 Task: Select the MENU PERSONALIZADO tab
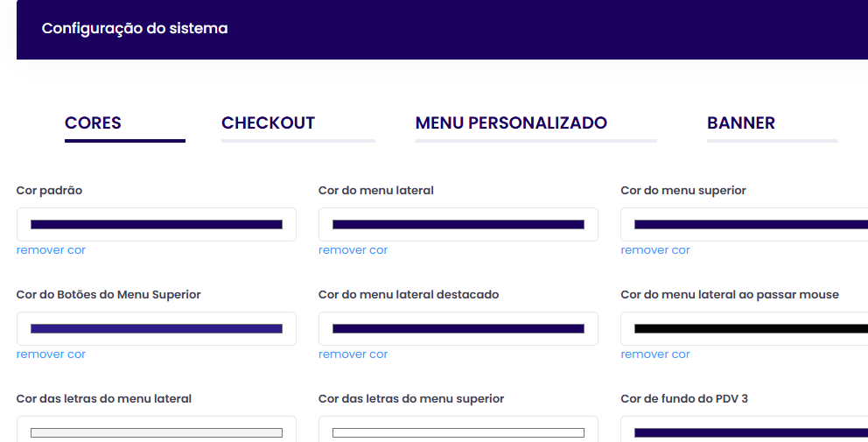point(511,123)
